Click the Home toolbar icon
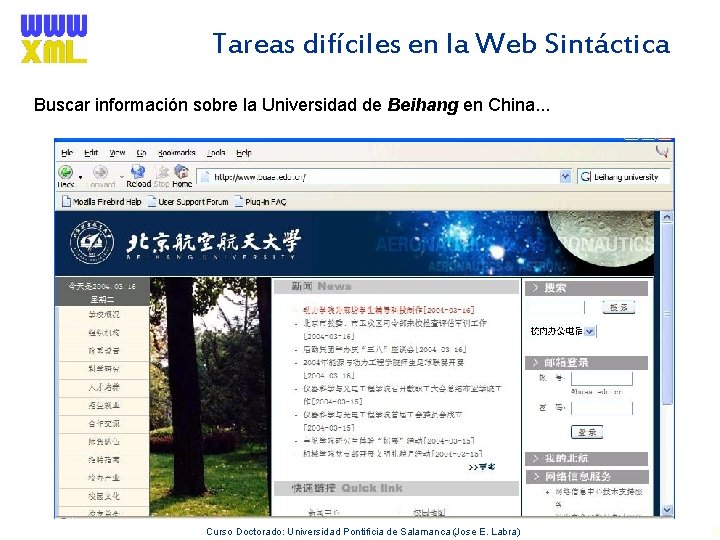The height and width of the screenshot is (540, 720). point(182,172)
